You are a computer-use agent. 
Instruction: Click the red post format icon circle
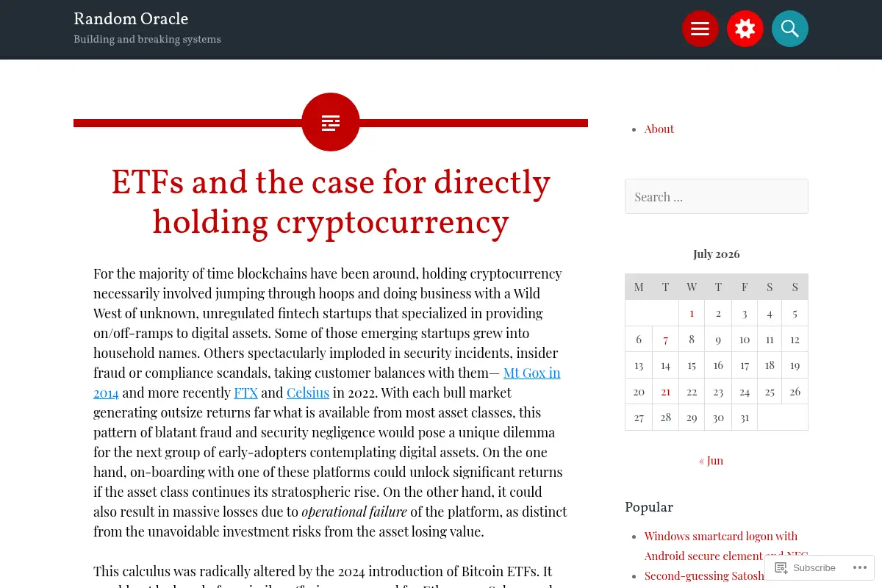tap(331, 122)
